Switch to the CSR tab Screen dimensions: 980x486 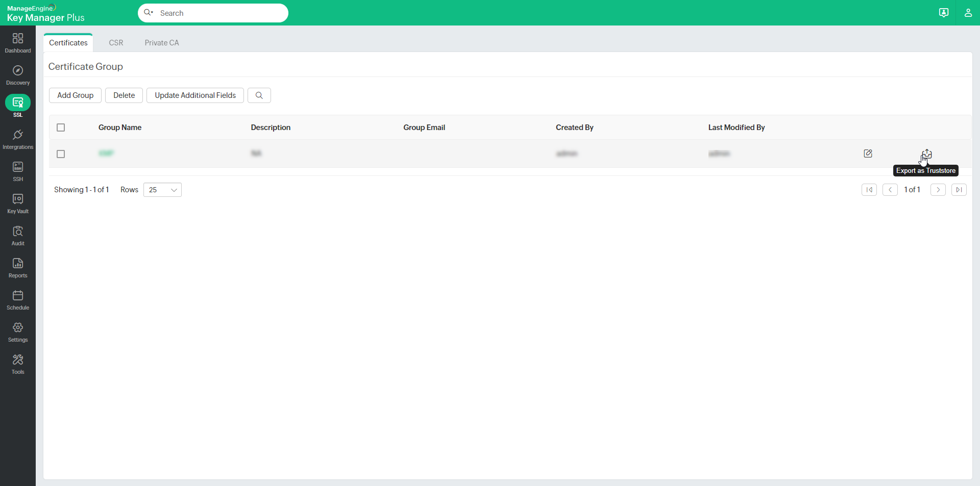pos(116,43)
